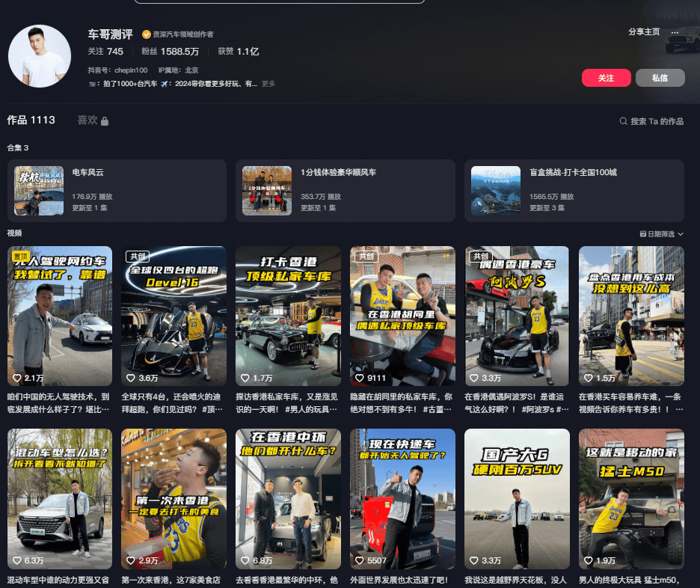Open the 在香港胡同里 video thumbnail
Viewport: 700px width, 588px height.
[402, 316]
